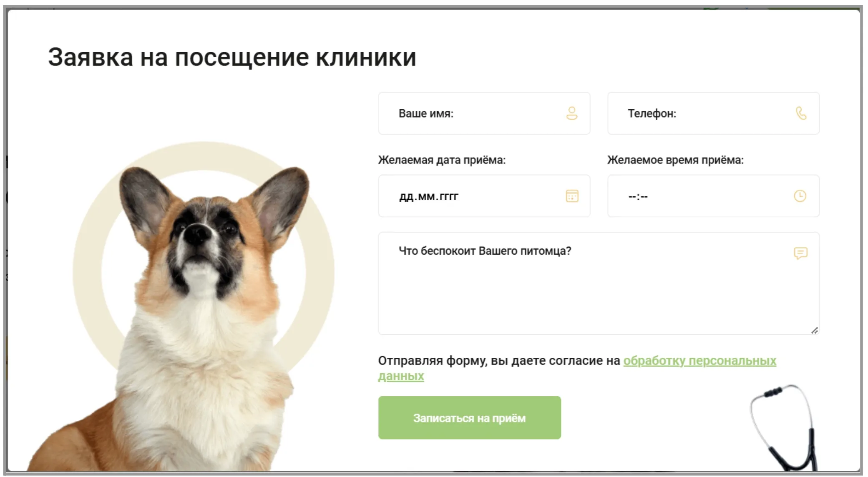Click the --:-- time input field

click(713, 196)
